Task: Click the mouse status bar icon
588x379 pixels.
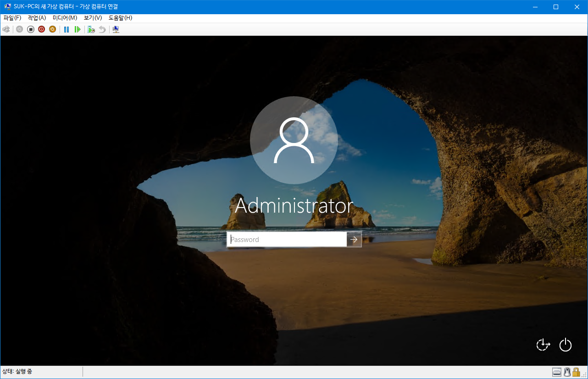Action: tap(567, 372)
